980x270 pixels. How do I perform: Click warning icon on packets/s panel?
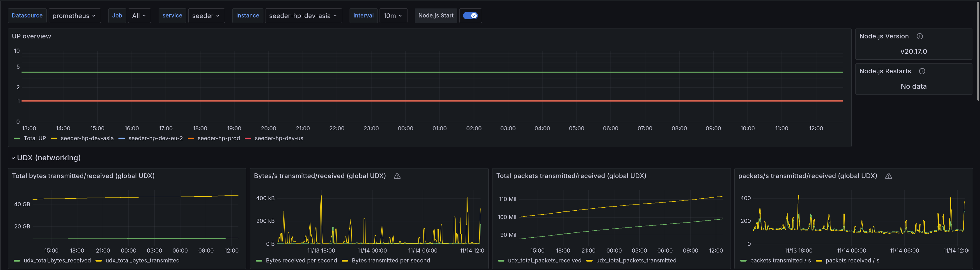pyautogui.click(x=888, y=176)
